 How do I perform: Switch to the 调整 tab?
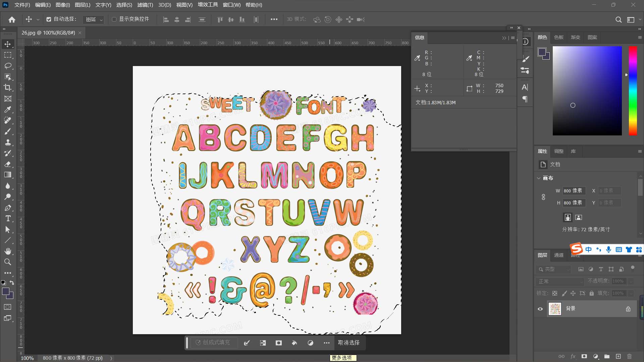tap(559, 151)
